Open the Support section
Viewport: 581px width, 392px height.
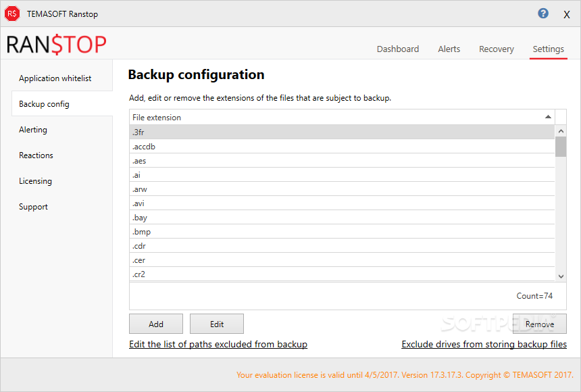tap(33, 207)
